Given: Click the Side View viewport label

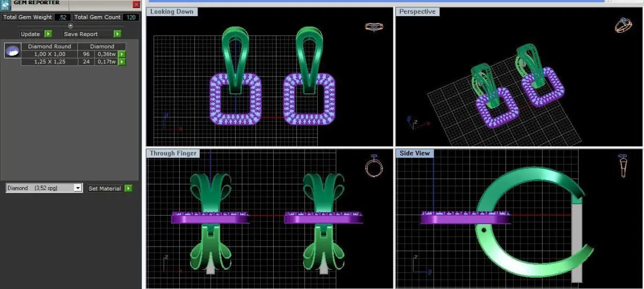Looking at the screenshot, I should 414,153.
